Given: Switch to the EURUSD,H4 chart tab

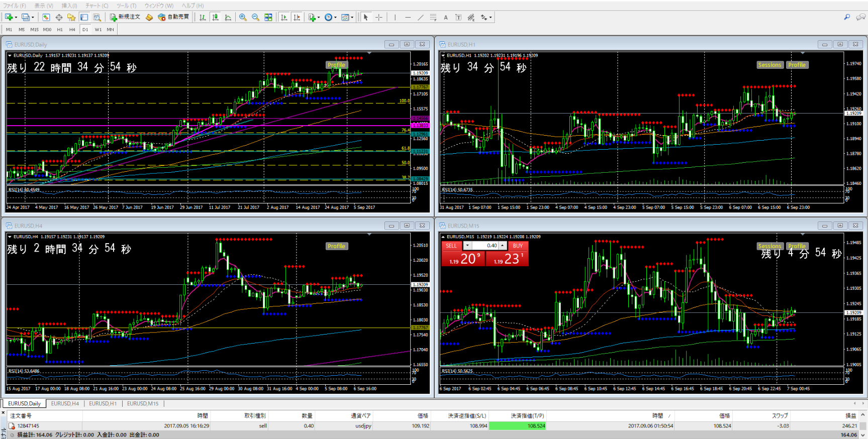Looking at the screenshot, I should 65,403.
